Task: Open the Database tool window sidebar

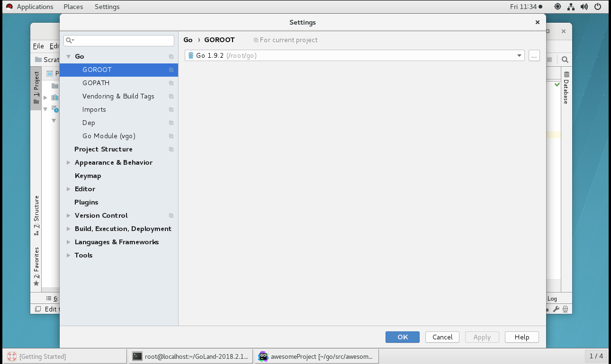Action: 566,88
